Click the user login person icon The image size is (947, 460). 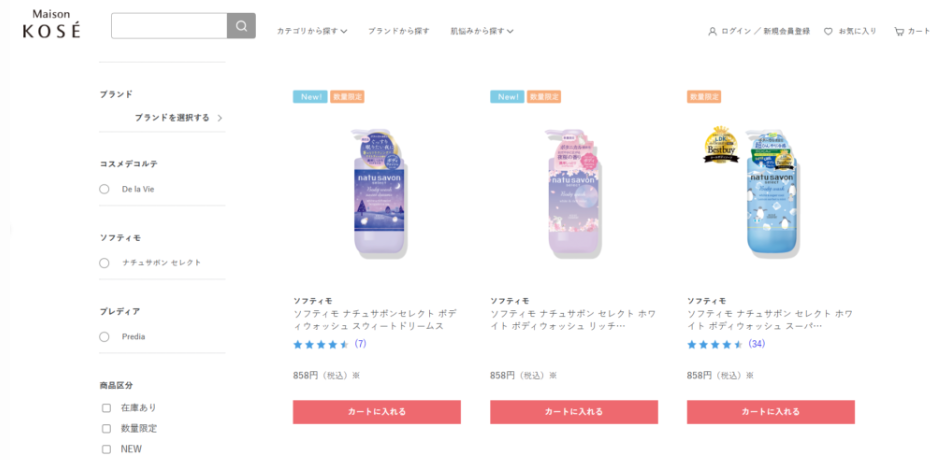(712, 31)
